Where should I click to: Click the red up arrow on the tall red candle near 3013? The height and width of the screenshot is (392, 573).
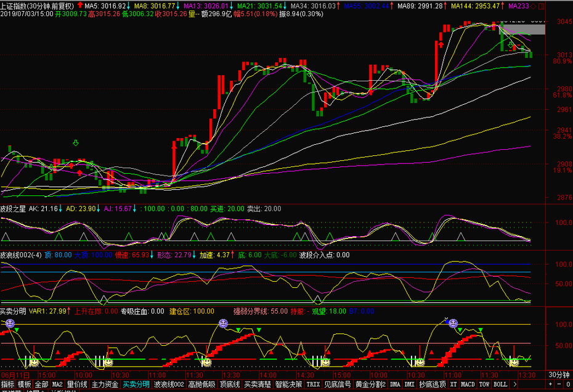coord(441,44)
